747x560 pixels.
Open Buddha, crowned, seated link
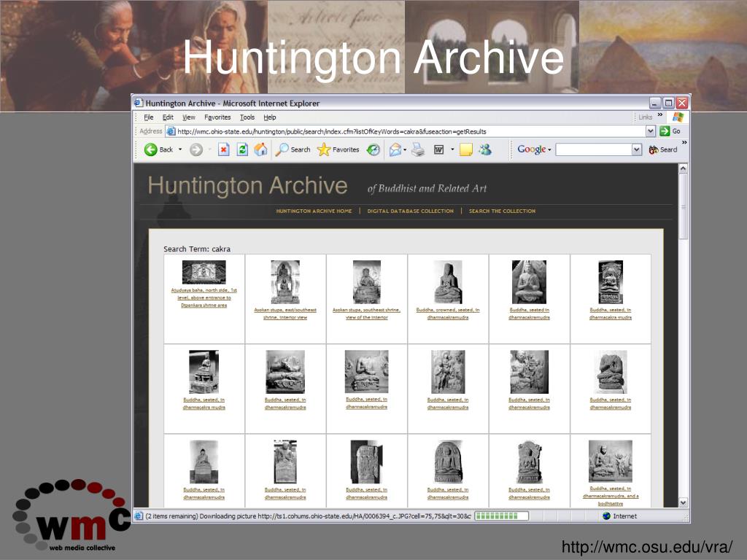click(x=448, y=314)
